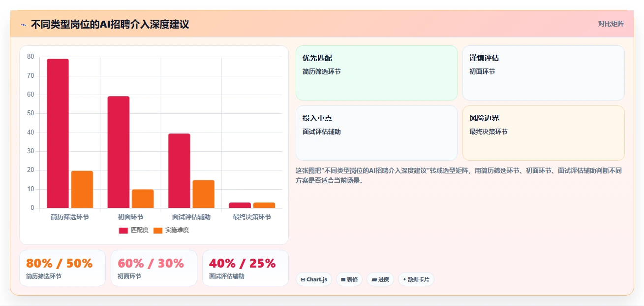The height and width of the screenshot is (306, 644).
Task: Open the 投入重点 matrix card
Action: coord(376,133)
